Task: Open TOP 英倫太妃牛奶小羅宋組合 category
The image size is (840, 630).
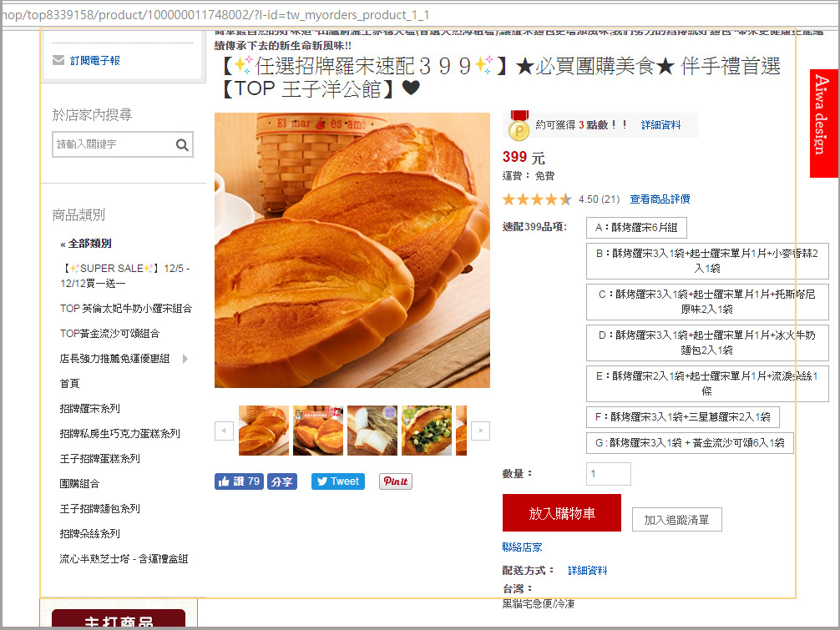Action: pos(126,308)
